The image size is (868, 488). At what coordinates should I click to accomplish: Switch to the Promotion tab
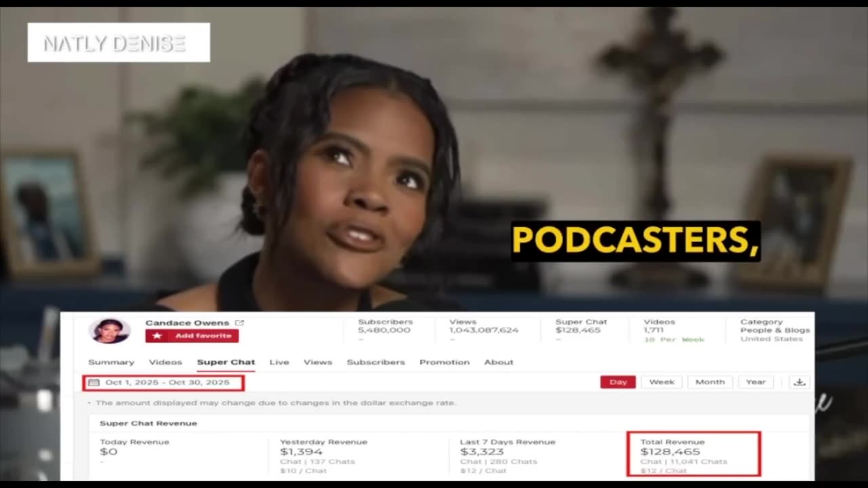click(445, 362)
